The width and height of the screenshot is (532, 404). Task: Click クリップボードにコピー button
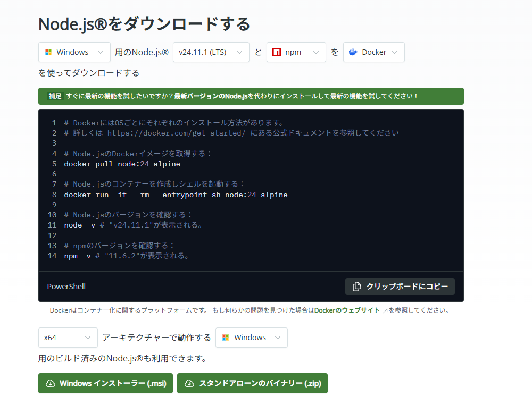click(400, 287)
